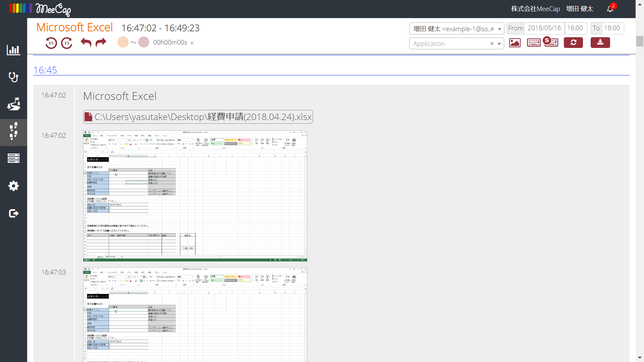644x362 pixels.
Task: Clear the Application filter field
Action: point(492,44)
